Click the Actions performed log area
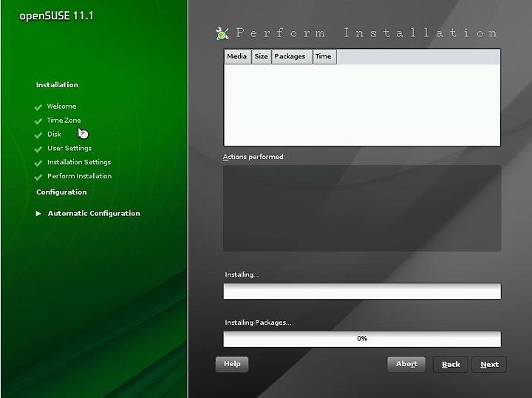532x398 pixels. click(x=362, y=208)
